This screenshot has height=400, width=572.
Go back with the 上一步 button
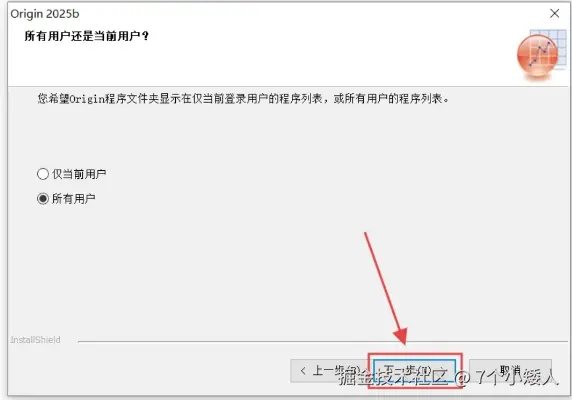[328, 371]
